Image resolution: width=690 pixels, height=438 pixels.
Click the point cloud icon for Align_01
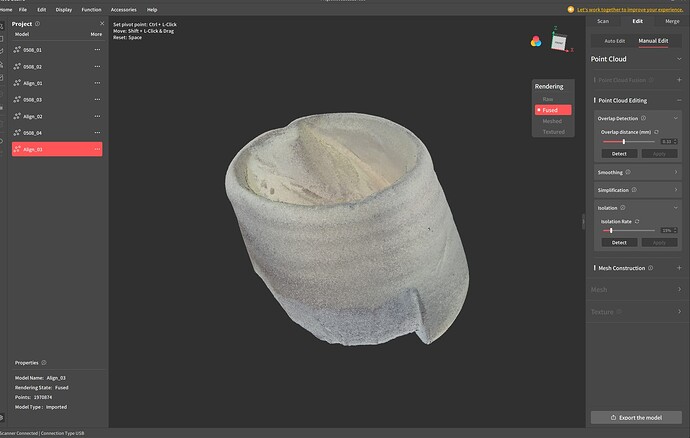point(17,83)
